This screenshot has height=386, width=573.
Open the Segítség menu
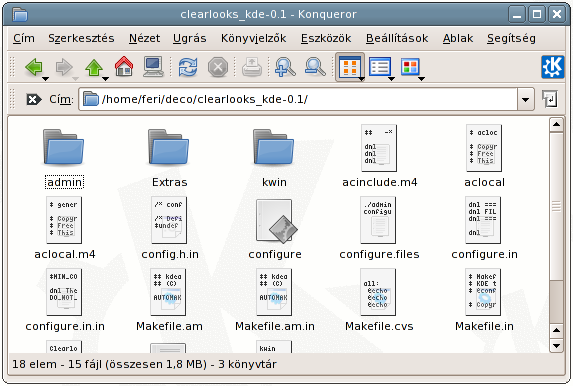point(511,38)
